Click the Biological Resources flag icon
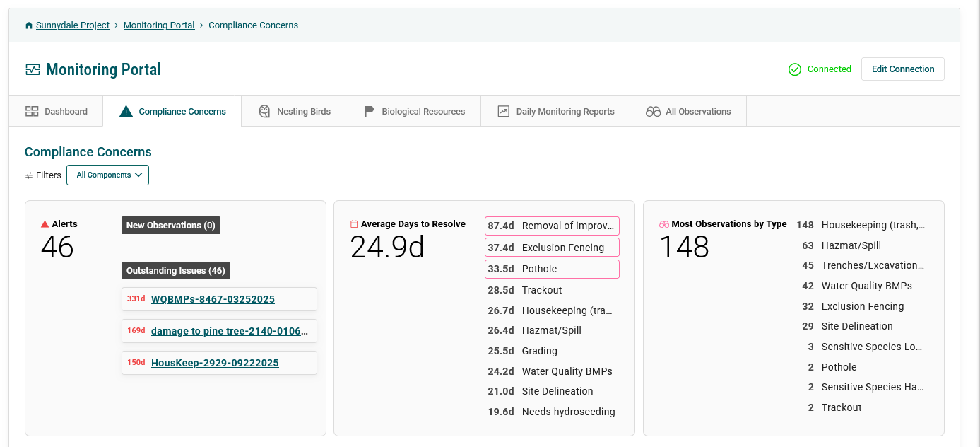Screen dimensions: 980x447 (x=369, y=112)
